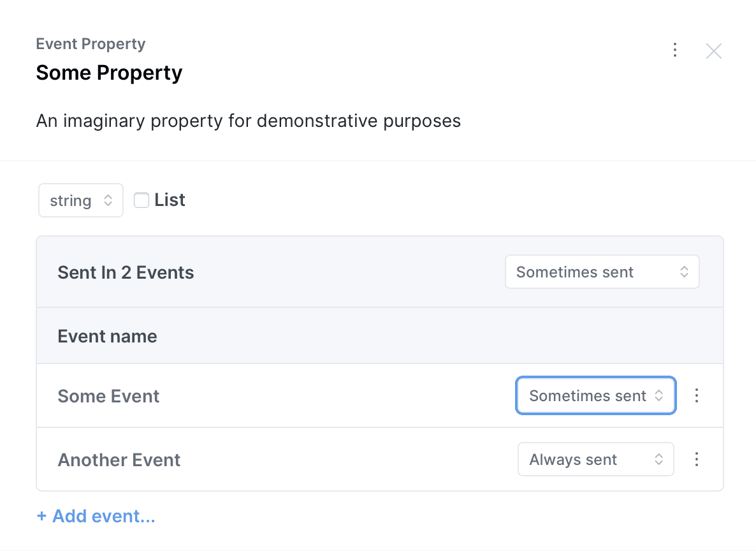The image size is (756, 551).
Task: Change Sometimes sent value for Some Event
Action: tap(595, 395)
